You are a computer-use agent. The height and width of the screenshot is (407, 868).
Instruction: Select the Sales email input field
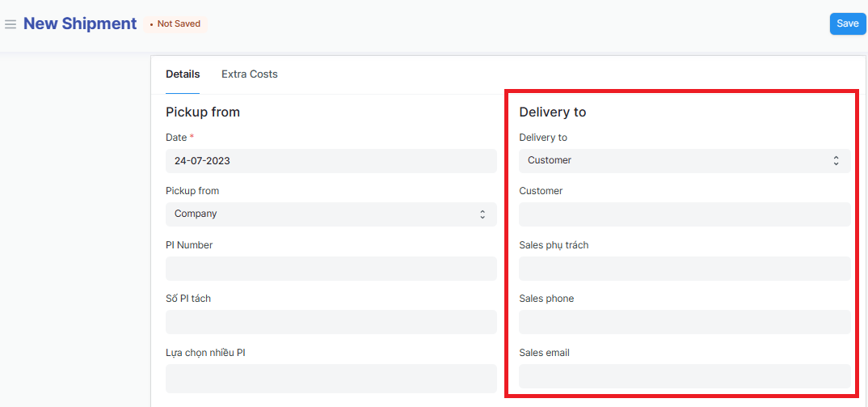tap(684, 376)
